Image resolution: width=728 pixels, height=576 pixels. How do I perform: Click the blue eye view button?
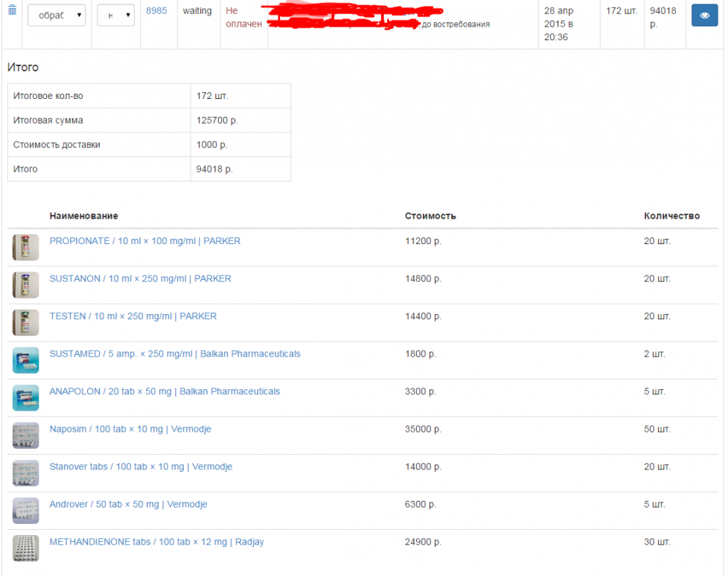pyautogui.click(x=704, y=15)
